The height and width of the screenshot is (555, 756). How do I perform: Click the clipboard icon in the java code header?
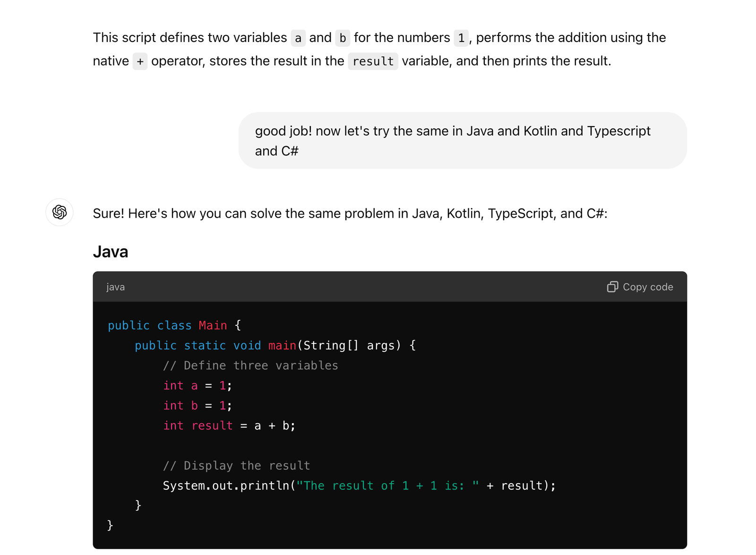pyautogui.click(x=612, y=287)
